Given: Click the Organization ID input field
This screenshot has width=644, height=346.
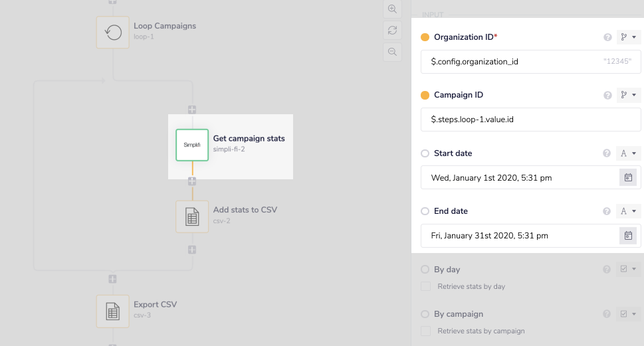Looking at the screenshot, I should pyautogui.click(x=512, y=62).
